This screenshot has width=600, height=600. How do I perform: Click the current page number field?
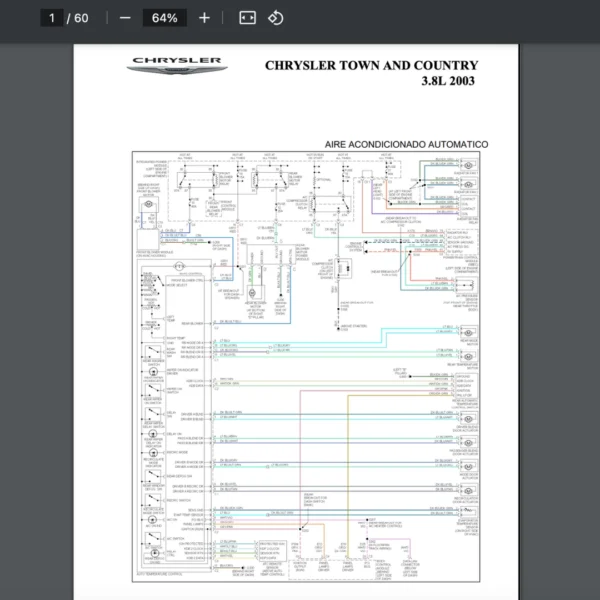point(50,18)
